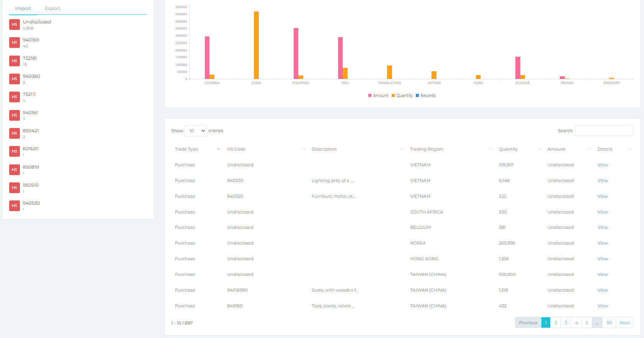Click the HS icon beside Undisclosed
The image size is (644, 338).
15,25
